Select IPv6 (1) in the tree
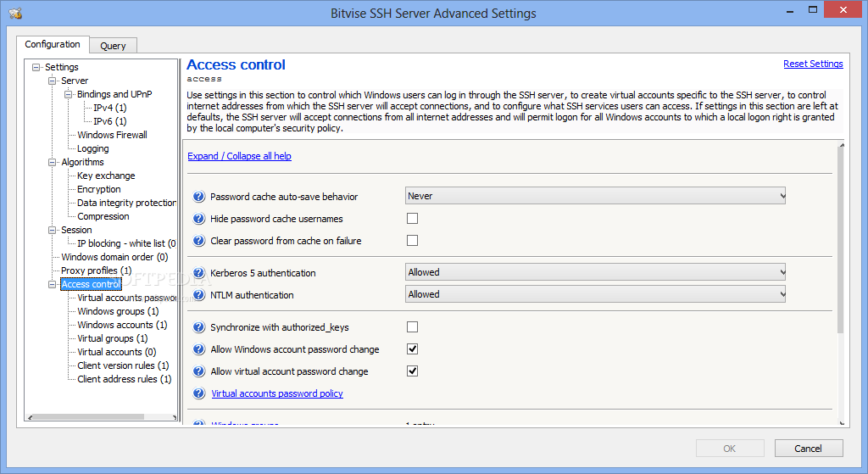Viewport: 868px width, 474px height. pos(109,121)
